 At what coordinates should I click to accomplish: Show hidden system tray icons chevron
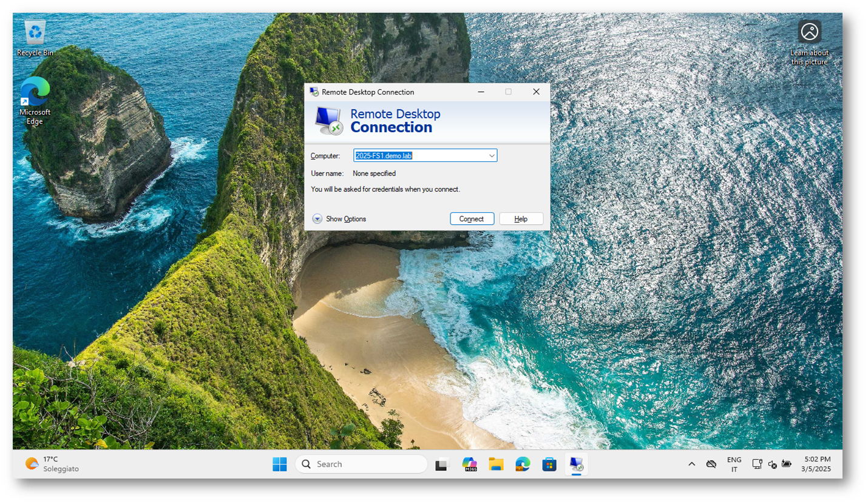point(691,464)
